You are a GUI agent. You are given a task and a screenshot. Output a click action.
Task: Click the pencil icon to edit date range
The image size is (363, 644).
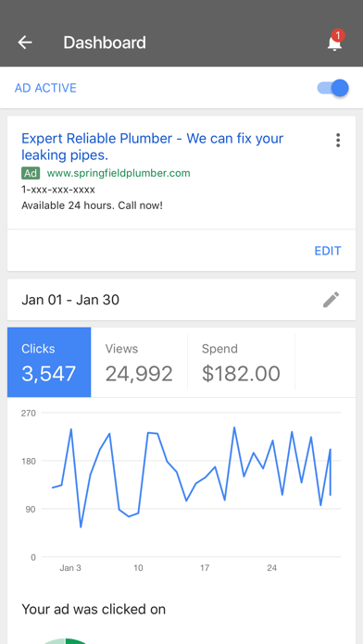[331, 300]
